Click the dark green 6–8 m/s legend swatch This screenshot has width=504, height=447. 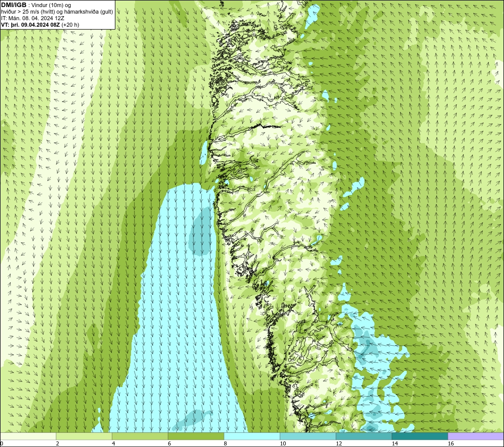click(x=196, y=436)
